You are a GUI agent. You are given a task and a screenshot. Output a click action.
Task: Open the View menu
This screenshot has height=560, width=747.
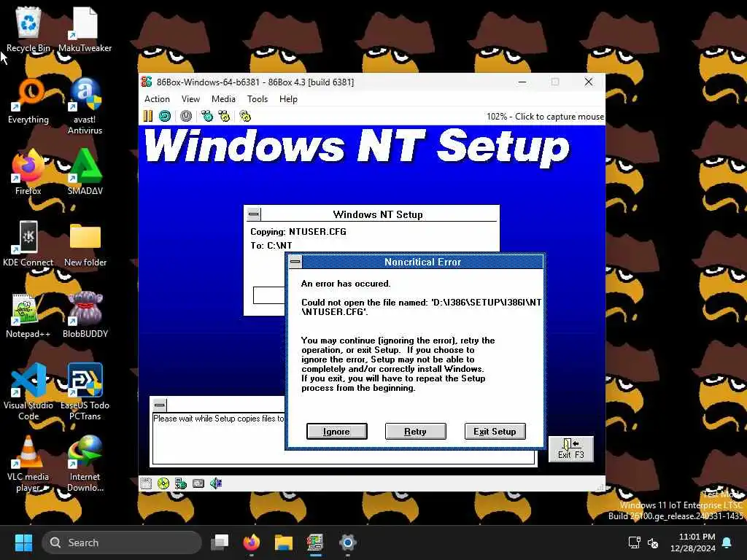click(190, 99)
